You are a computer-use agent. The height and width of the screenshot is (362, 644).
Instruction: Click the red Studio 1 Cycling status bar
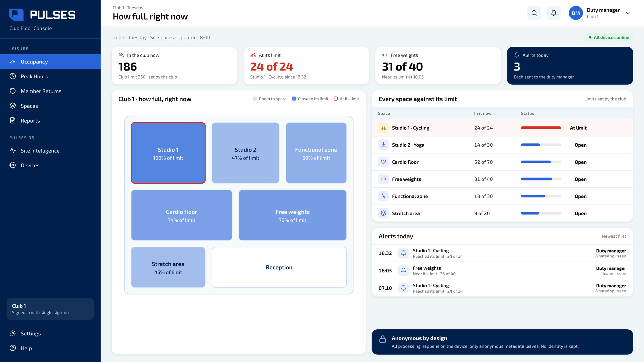541,128
